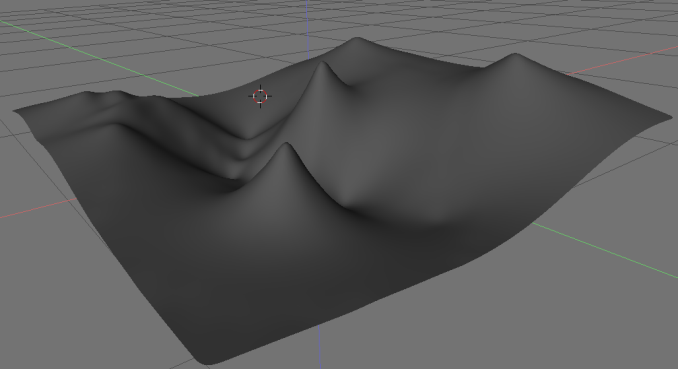The height and width of the screenshot is (369, 678).
Task: Select the tallest rear peak of the terrain
Action: (357, 41)
